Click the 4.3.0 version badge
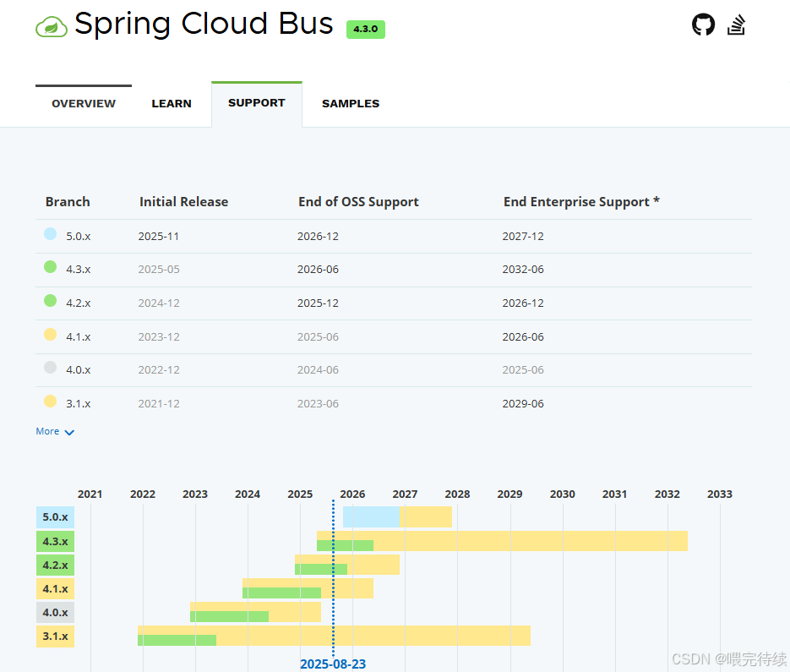This screenshot has width=790, height=672. click(x=365, y=30)
